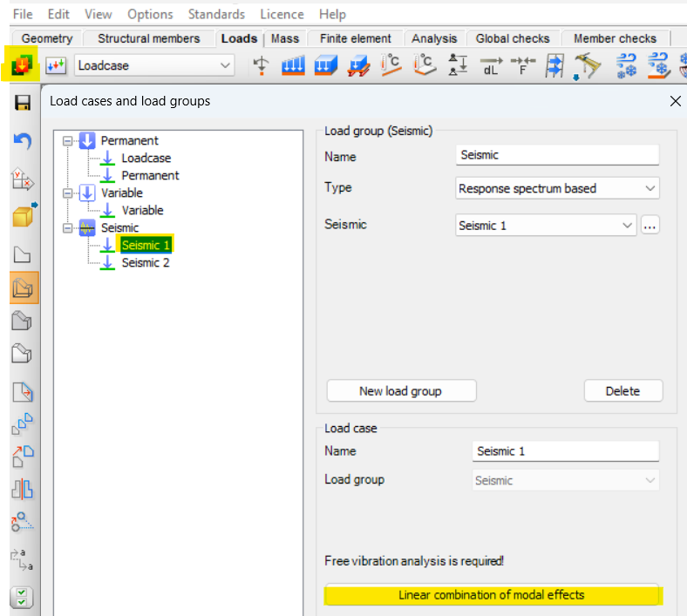
Task: Click the yellow 3D cube view icon
Action: click(x=23, y=215)
